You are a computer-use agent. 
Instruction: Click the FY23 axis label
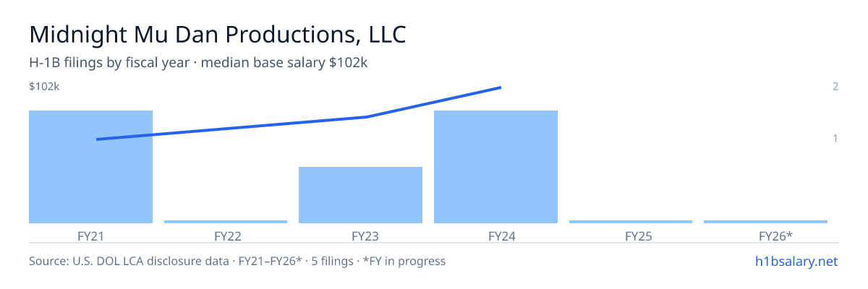[x=360, y=236]
